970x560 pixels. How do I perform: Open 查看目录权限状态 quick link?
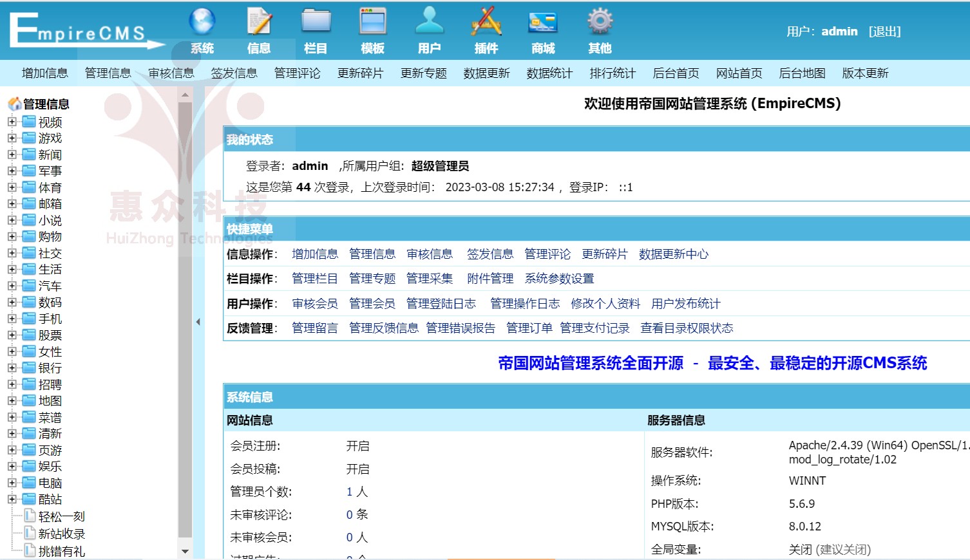click(687, 328)
